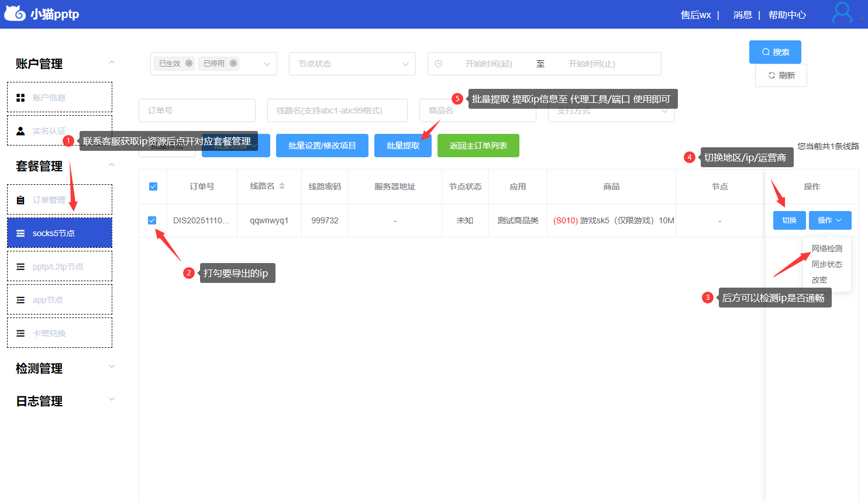Uncheck the select-all checkbox in table header
Image resolution: width=868 pixels, height=501 pixels.
click(x=153, y=186)
